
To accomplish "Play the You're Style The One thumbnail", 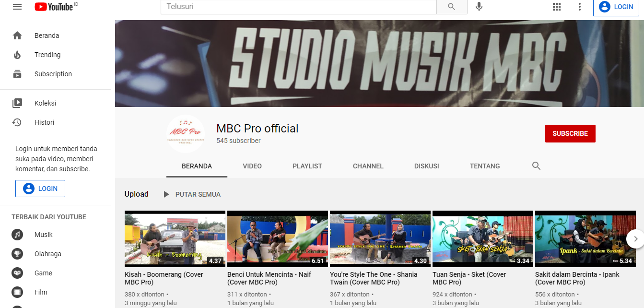I will click(x=380, y=238).
